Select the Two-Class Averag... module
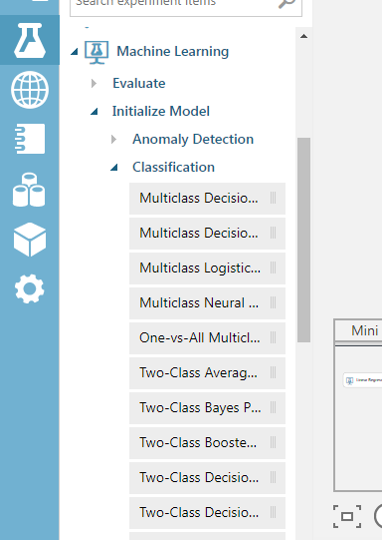Image resolution: width=382 pixels, height=540 pixels. click(x=207, y=373)
